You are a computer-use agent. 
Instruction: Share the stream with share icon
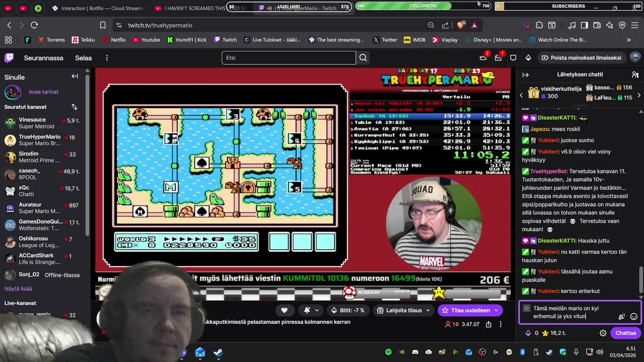[x=489, y=324]
